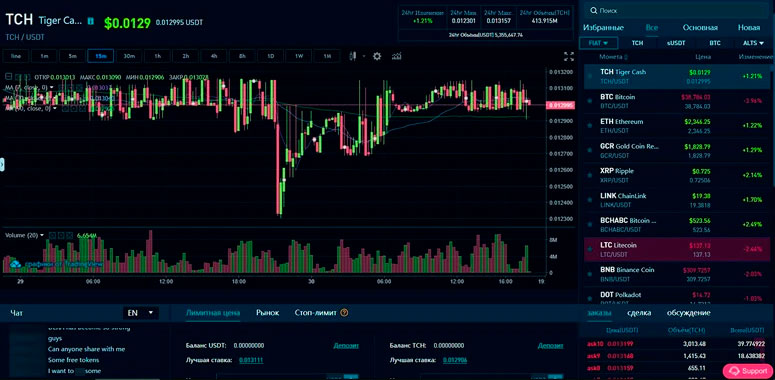Switch chart to line mode
Image resolution: width=775 pixels, height=380 pixels.
tap(16, 56)
